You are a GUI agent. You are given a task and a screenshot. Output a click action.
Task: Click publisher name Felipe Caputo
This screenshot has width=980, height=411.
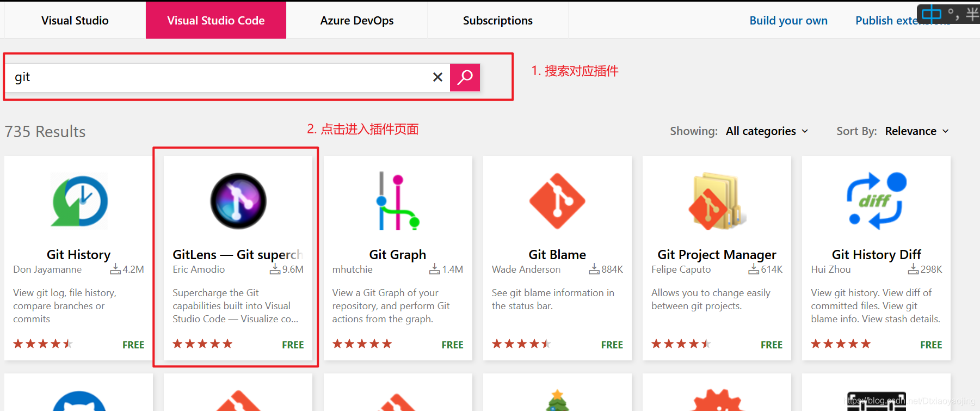(681, 269)
